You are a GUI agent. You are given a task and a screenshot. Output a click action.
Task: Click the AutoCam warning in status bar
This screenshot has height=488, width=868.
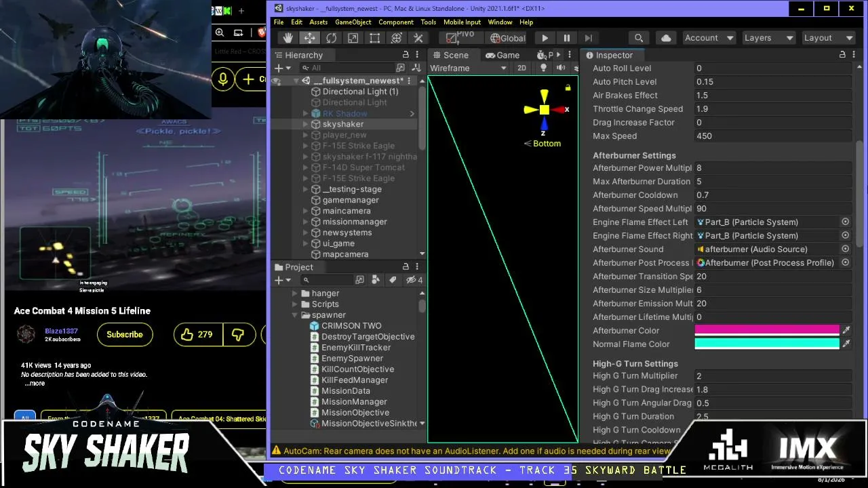tap(471, 451)
